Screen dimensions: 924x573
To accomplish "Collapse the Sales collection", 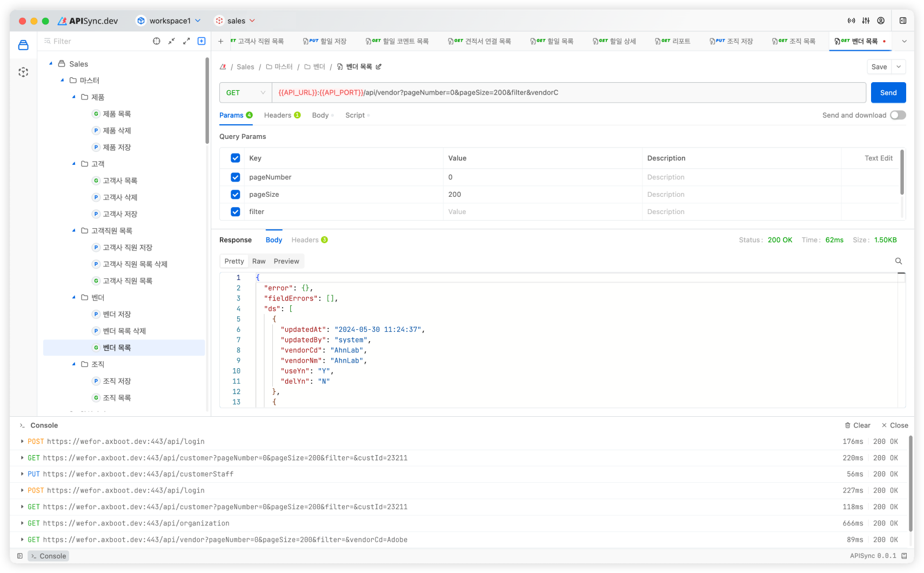I will (51, 64).
